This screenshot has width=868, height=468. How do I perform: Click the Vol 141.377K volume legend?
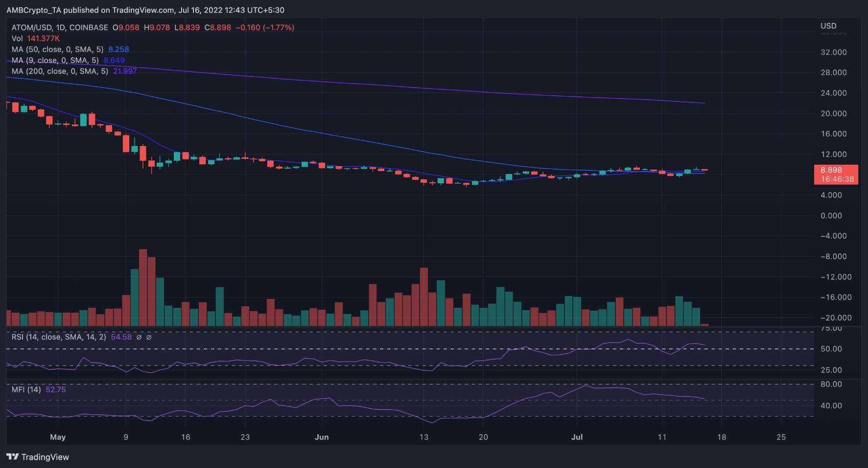[x=36, y=38]
